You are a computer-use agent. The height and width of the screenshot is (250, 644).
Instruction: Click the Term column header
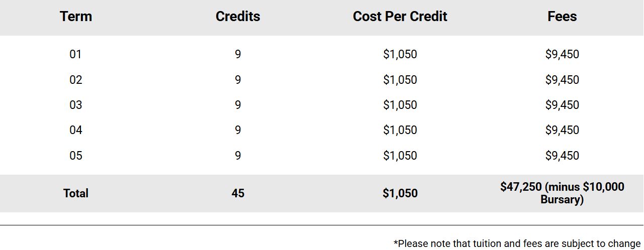point(76,17)
